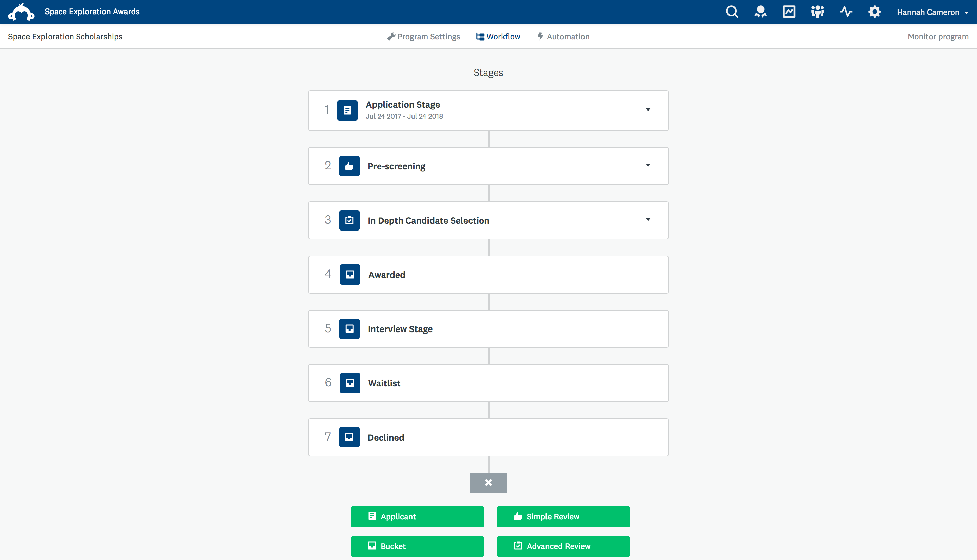Open the reports chart icon
Screen dimensions: 977x560
pos(789,12)
